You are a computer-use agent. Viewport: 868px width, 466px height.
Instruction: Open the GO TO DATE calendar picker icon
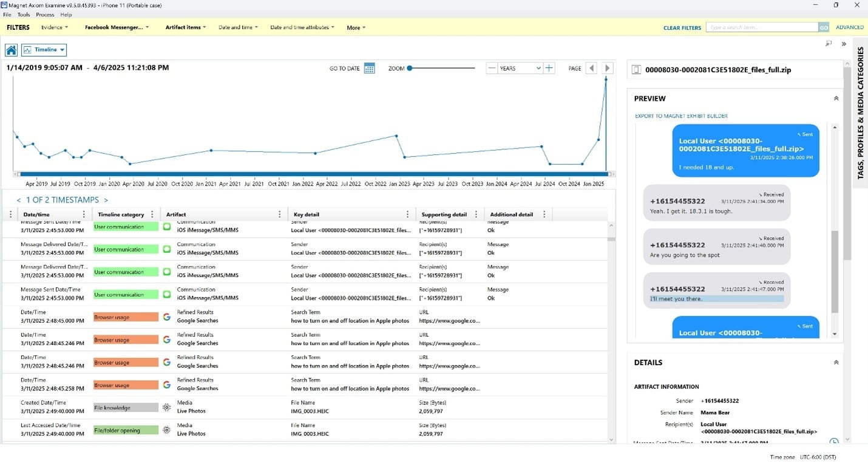(x=369, y=68)
